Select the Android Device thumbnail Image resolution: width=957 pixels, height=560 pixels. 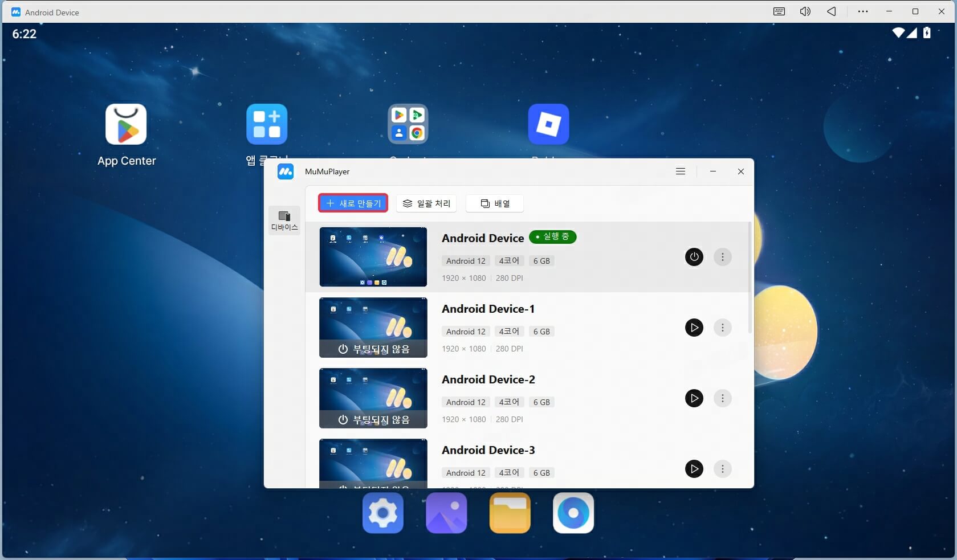point(373,257)
